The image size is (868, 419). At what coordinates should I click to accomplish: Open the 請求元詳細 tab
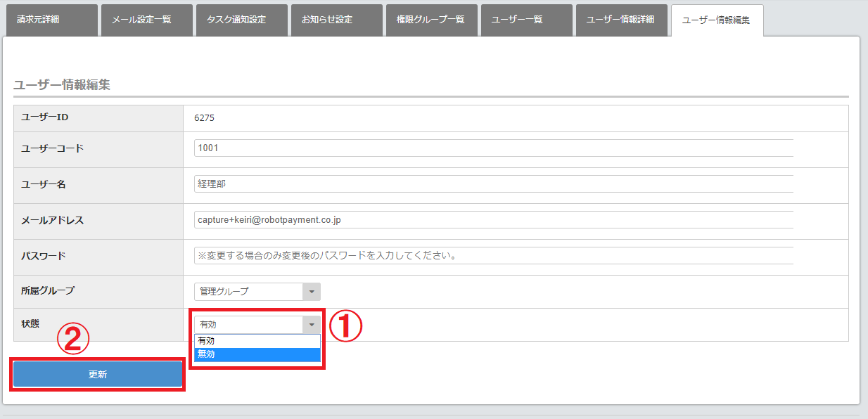click(x=49, y=20)
